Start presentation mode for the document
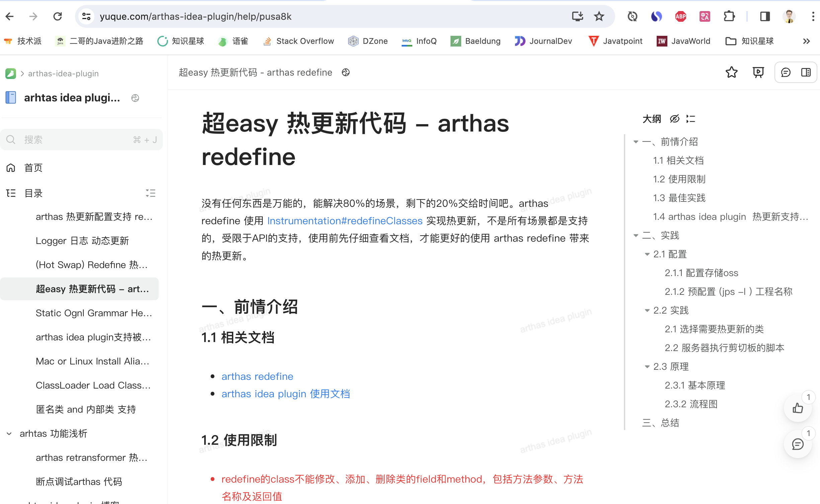Image resolution: width=820 pixels, height=504 pixels. (x=758, y=72)
